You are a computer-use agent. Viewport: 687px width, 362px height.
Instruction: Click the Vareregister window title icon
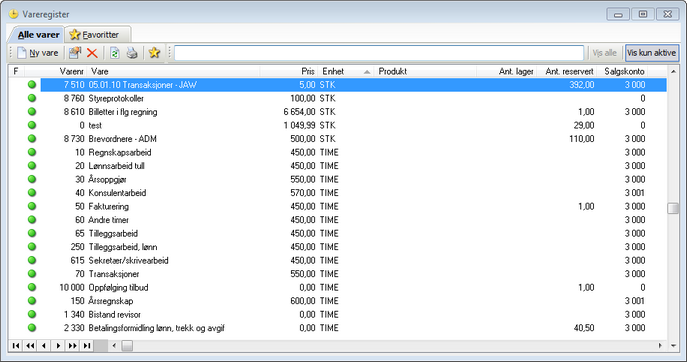pos(14,14)
